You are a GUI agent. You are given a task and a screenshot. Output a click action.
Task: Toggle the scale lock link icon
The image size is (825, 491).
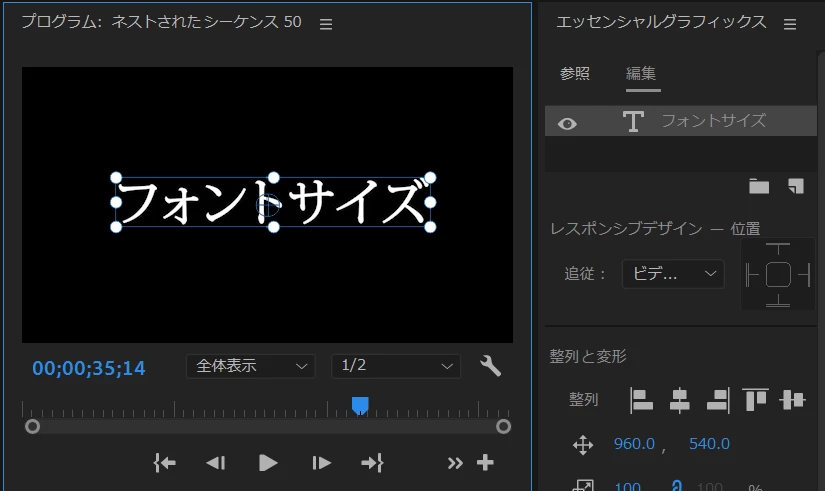point(677,485)
